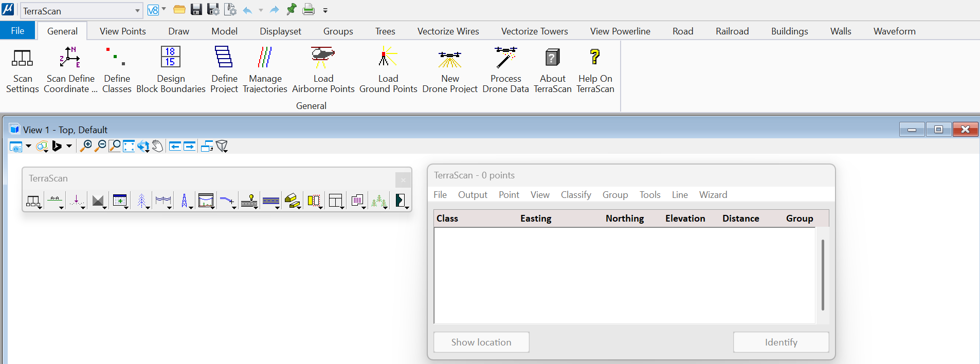Image resolution: width=980 pixels, height=364 pixels.
Task: Click the points list vertical scrollbar
Action: (x=823, y=275)
